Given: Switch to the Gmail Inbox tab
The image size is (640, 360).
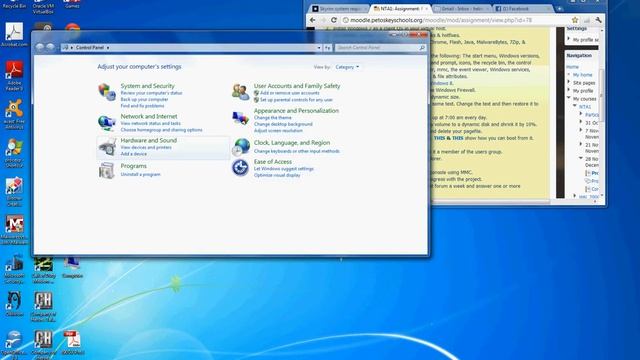Looking at the screenshot, I should click(461, 9).
